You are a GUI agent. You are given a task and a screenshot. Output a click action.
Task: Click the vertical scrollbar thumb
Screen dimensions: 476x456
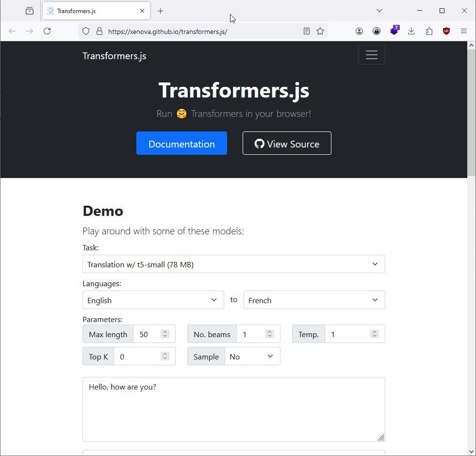[472, 113]
